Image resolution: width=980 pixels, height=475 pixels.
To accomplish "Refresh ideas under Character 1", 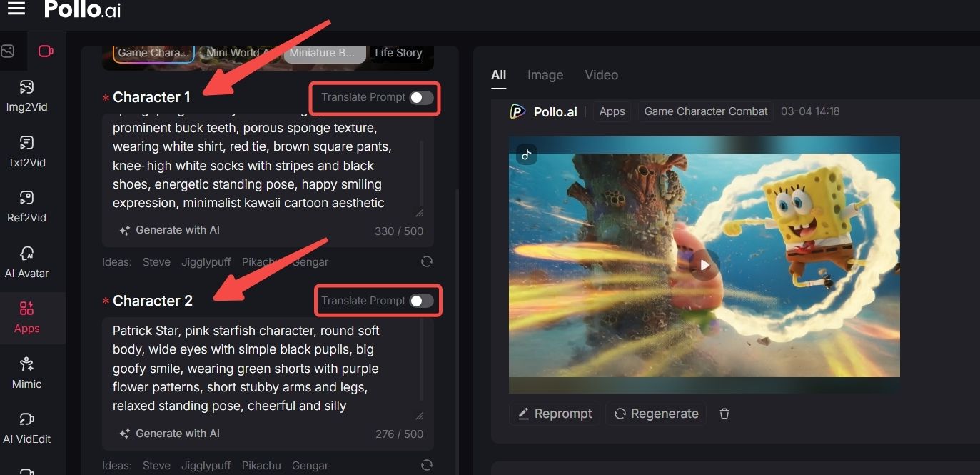I will pos(427,261).
